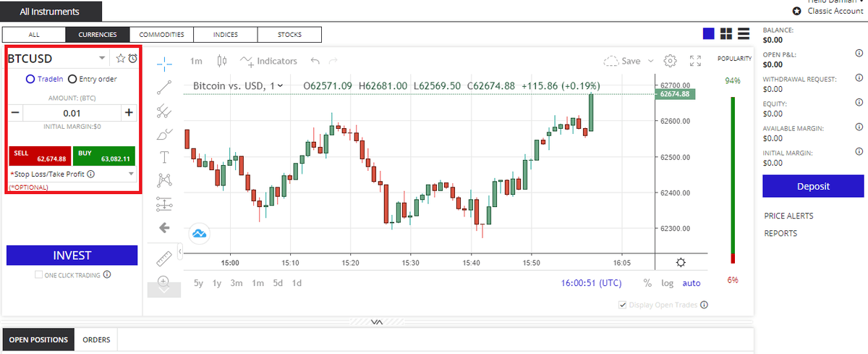Add BTCUSD to favorites star
The height and width of the screenshot is (354, 868).
click(121, 59)
